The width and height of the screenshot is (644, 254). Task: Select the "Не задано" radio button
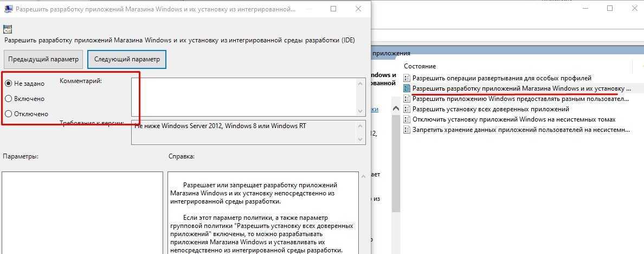(9, 84)
